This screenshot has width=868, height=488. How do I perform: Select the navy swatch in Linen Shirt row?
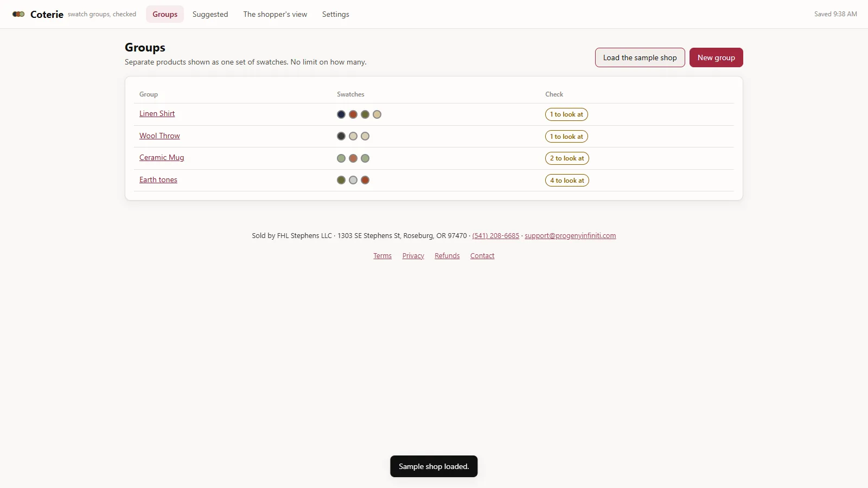coord(341,114)
